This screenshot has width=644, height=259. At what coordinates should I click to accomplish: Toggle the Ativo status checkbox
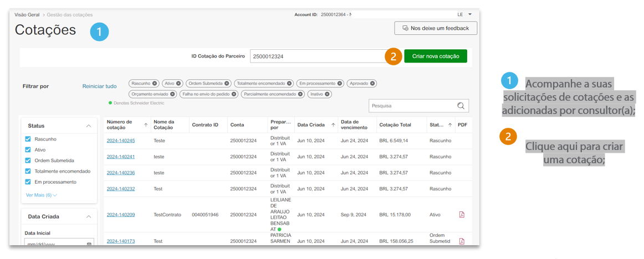pos(28,149)
